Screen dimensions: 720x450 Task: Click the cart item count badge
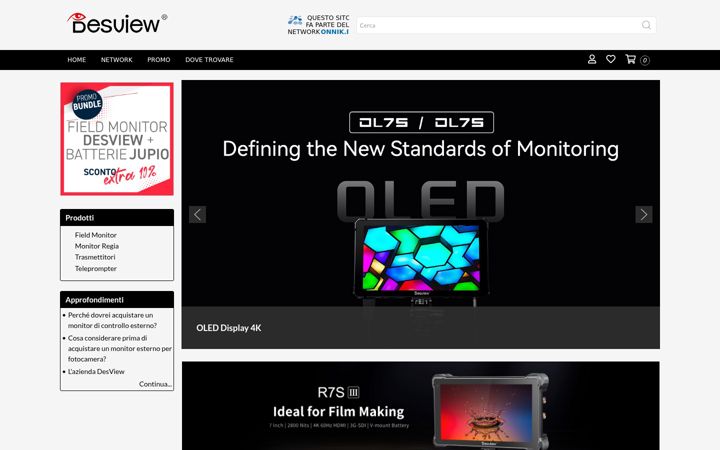(645, 60)
